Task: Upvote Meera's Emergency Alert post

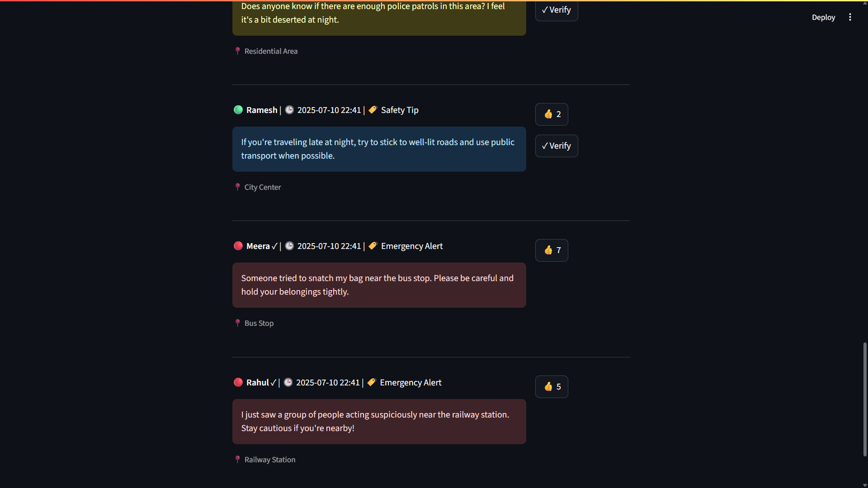Action: tap(552, 250)
